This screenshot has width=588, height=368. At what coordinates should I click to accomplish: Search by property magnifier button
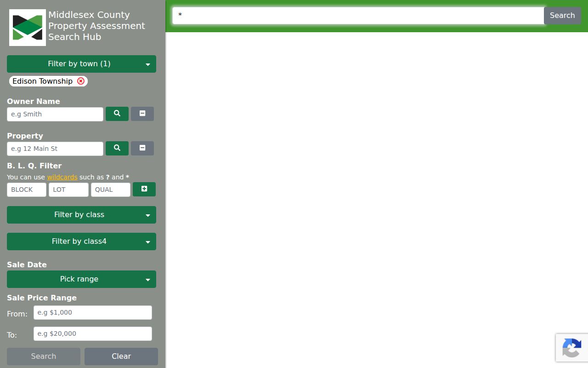click(117, 148)
